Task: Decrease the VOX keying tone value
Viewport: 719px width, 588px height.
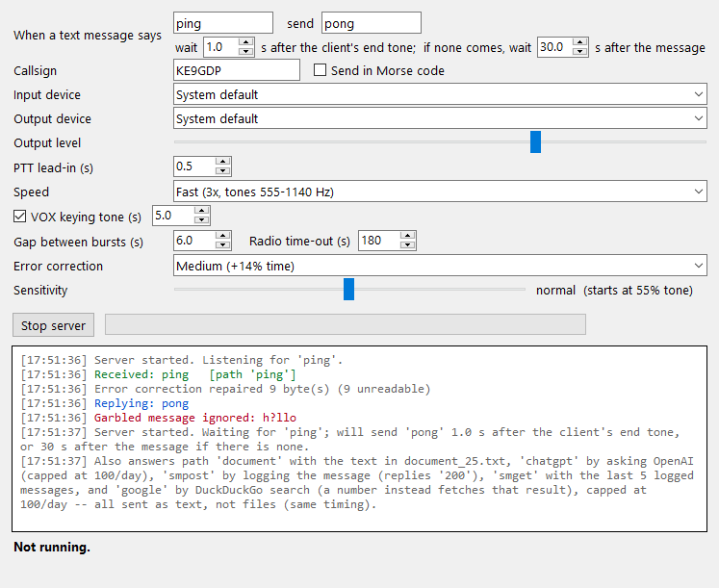Action: (201, 220)
